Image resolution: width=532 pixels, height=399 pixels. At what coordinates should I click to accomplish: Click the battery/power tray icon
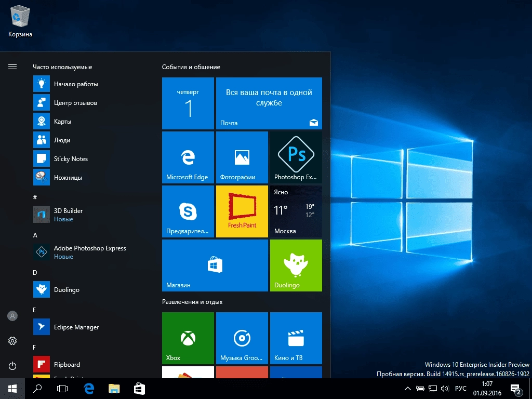(x=420, y=389)
